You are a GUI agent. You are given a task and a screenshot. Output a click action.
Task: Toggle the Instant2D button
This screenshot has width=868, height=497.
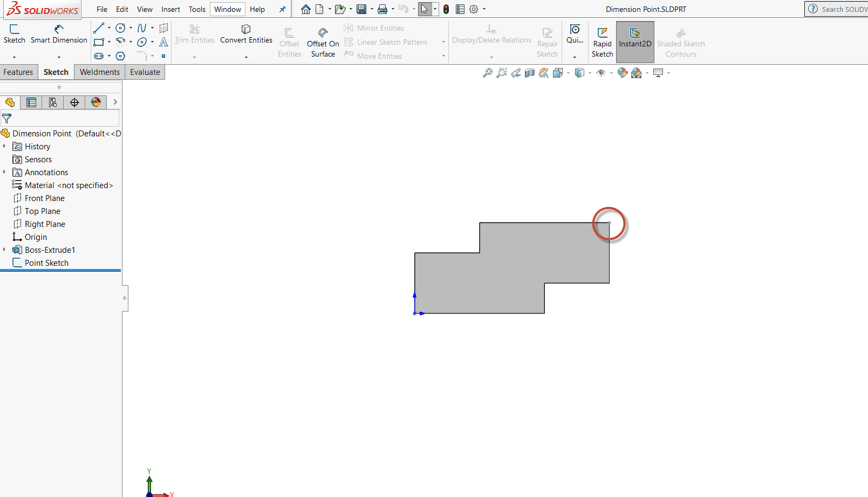click(x=635, y=42)
